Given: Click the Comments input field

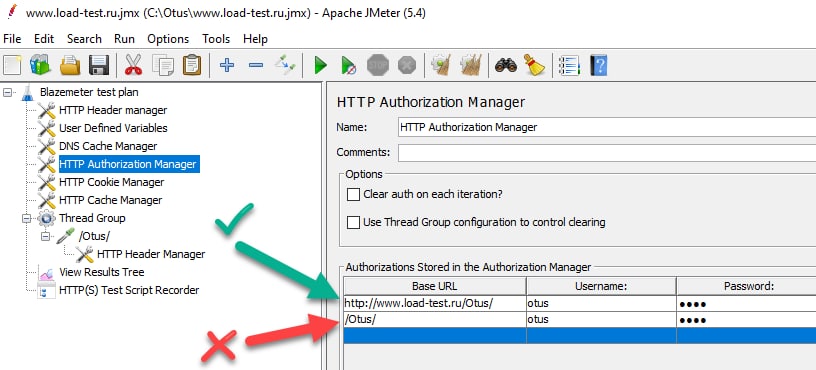Looking at the screenshot, I should (607, 152).
